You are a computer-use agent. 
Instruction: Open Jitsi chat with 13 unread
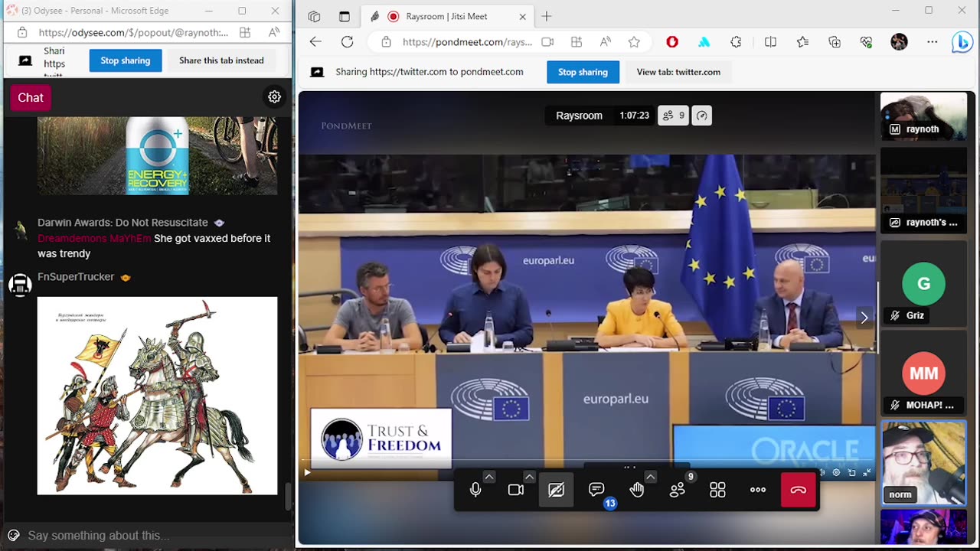596,491
